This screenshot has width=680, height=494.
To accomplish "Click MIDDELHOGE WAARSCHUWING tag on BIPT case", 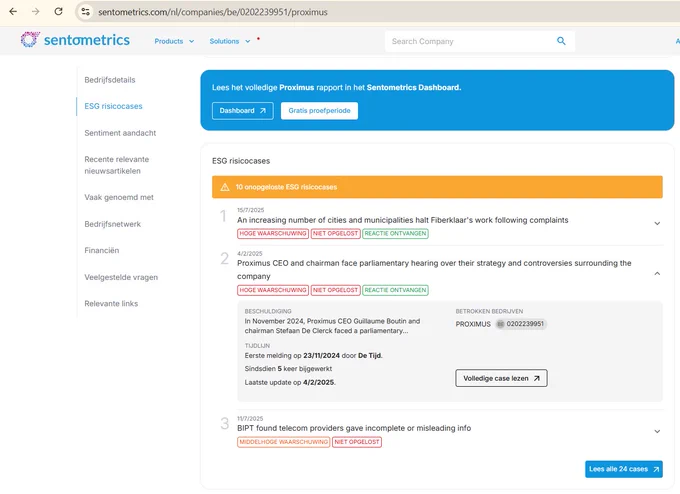I will point(283,442).
